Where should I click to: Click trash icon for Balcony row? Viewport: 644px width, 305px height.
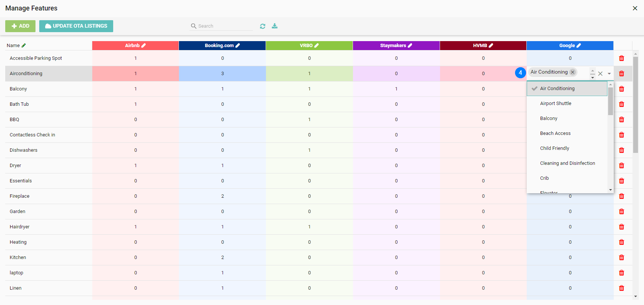pyautogui.click(x=622, y=89)
